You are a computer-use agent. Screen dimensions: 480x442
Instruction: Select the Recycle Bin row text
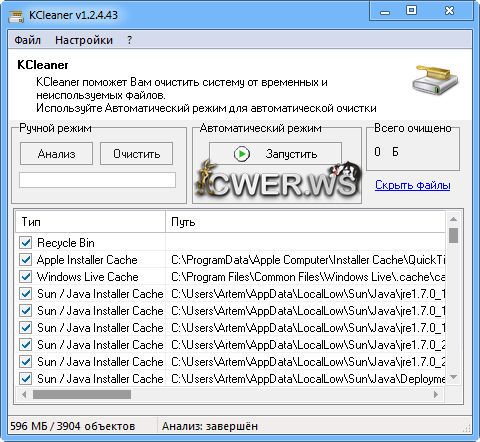(x=66, y=243)
